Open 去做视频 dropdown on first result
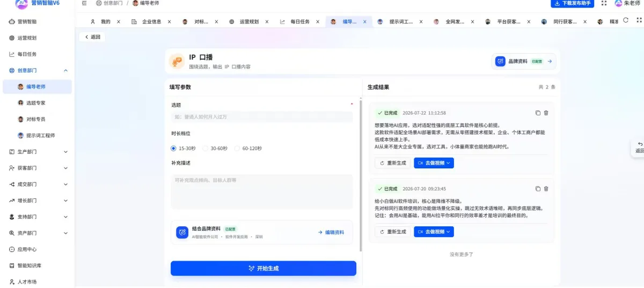The width and height of the screenshot is (644, 288). [x=434, y=163]
